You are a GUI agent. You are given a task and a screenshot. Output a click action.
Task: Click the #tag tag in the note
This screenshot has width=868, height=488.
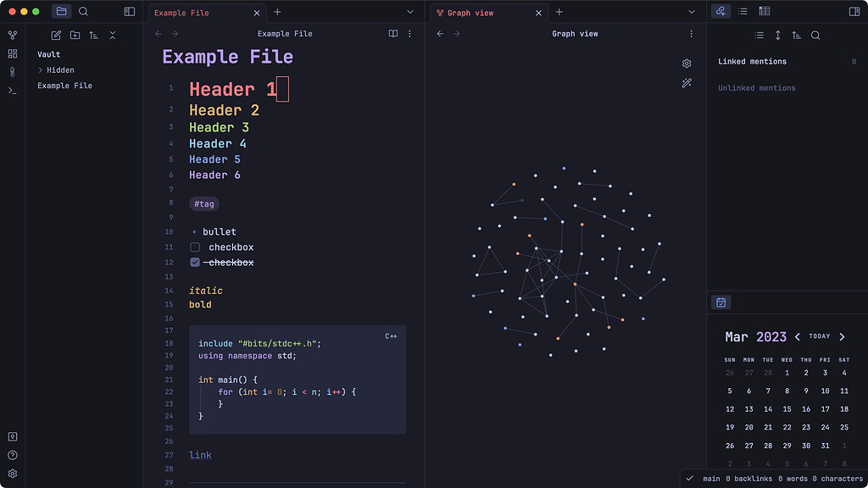pos(204,203)
